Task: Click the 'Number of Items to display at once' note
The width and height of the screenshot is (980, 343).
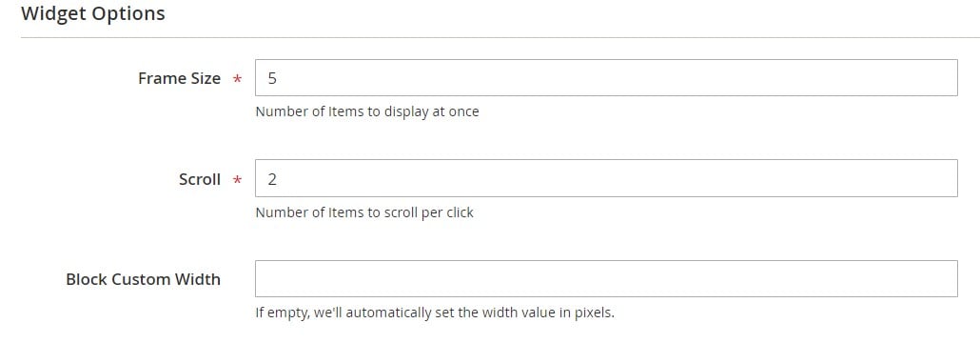Action: pos(367,112)
